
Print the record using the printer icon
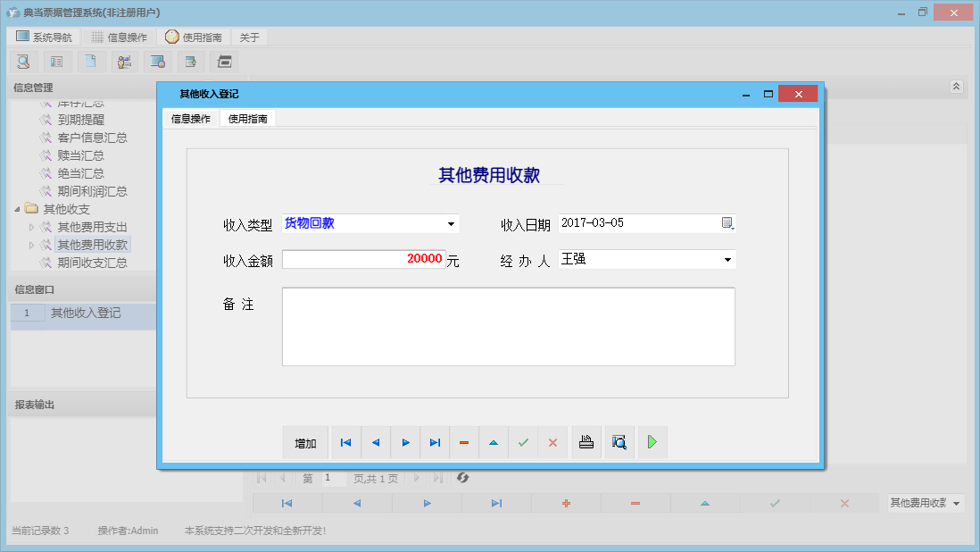pos(586,441)
